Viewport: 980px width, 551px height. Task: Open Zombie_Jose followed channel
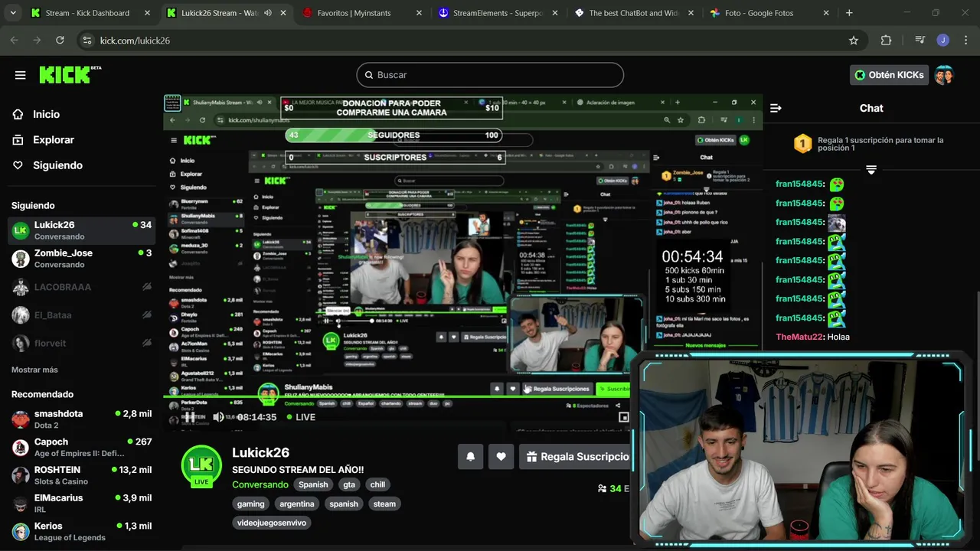click(x=81, y=259)
